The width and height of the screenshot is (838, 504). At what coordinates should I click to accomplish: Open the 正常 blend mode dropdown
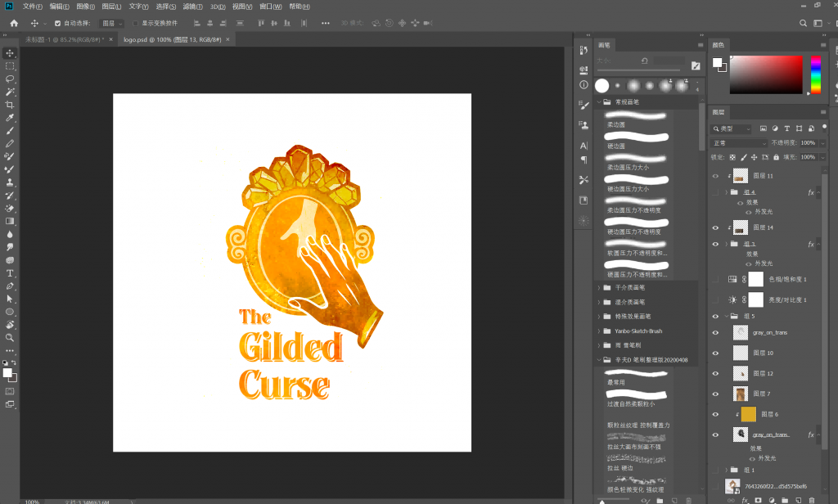point(739,143)
